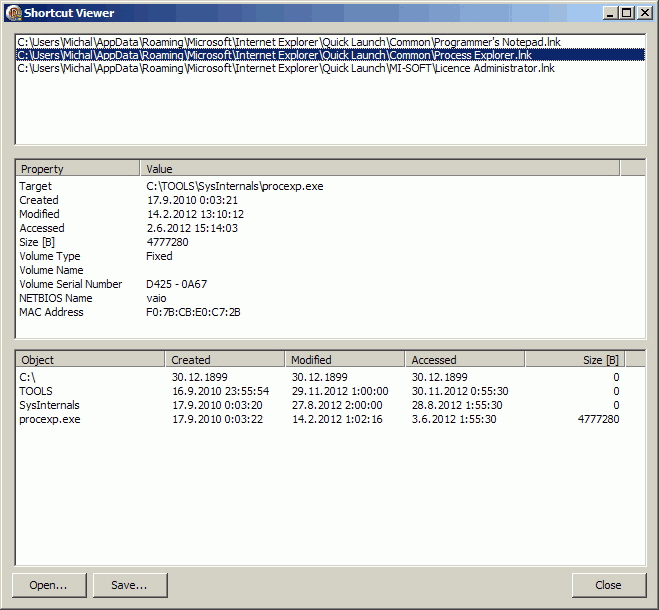This screenshot has height=610, width=659.
Task: Click procexp.exe size 4777280 in lower table
Action: (x=598, y=419)
